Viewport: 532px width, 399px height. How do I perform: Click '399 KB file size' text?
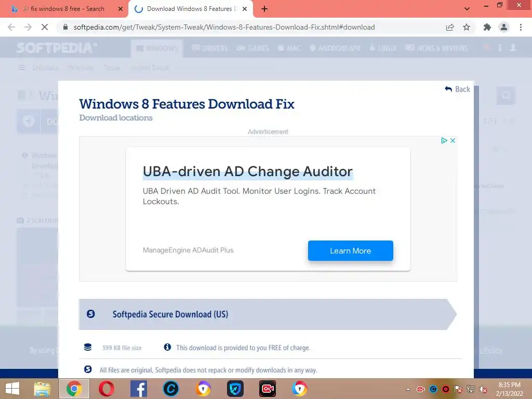click(122, 348)
